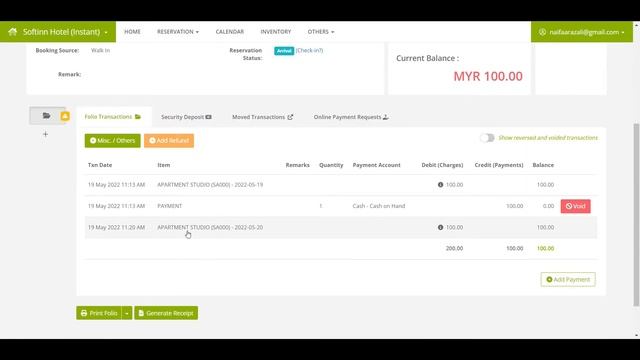Toggle show reversed and voided transactions
640x360 pixels.
coord(487,138)
